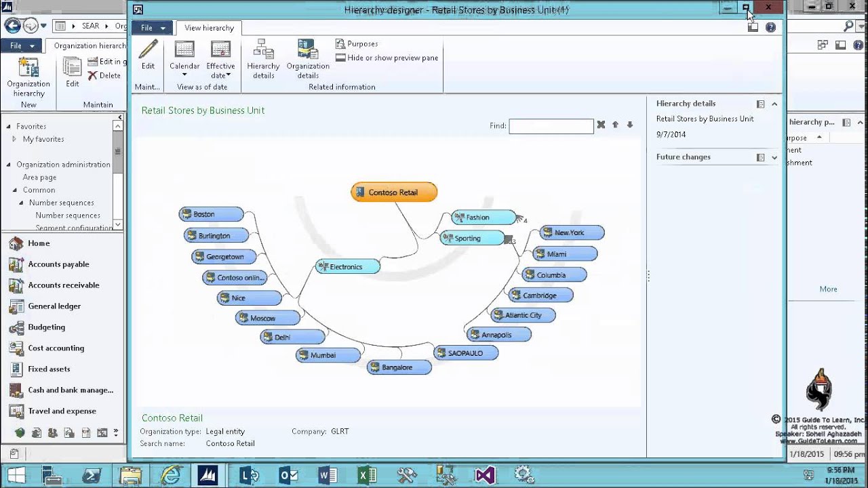Open the Effective date dropdown
Screen dimensions: 868x488
pos(220,60)
